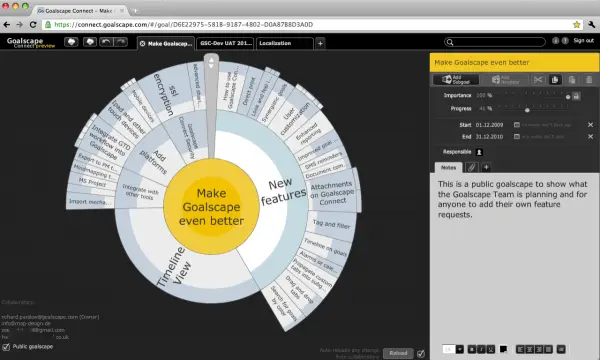This screenshot has width=600, height=360.
Task: Click the first goalscape toolbar icon left of undo
Action: 71,42
